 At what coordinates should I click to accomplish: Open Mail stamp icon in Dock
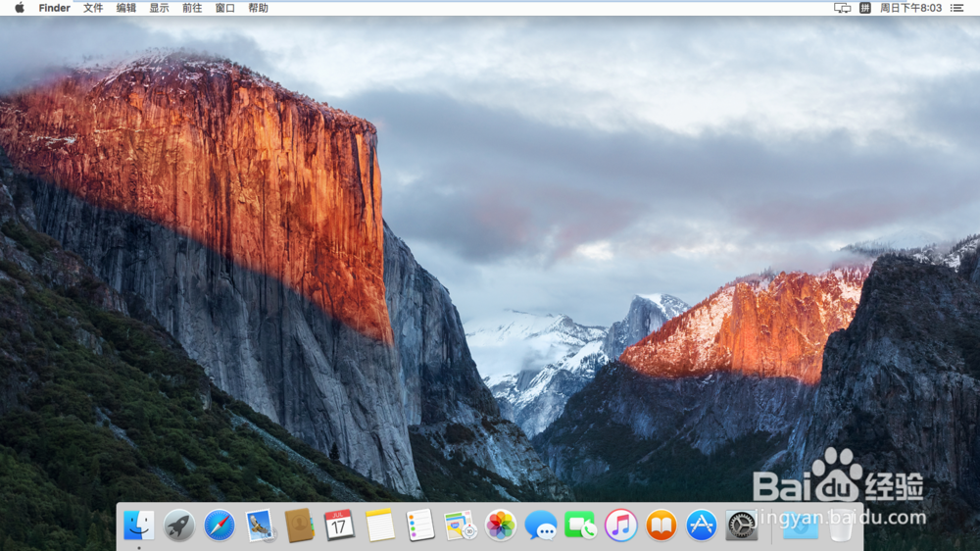tap(260, 525)
